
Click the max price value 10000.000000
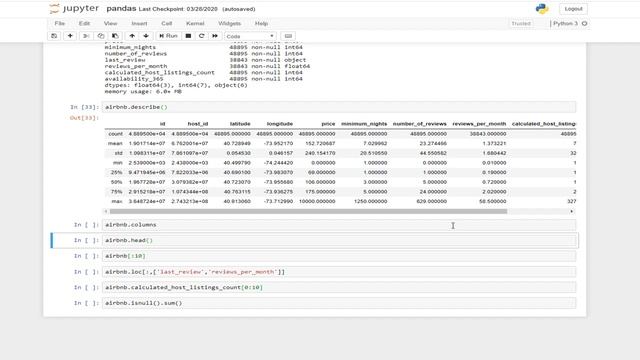(x=317, y=202)
